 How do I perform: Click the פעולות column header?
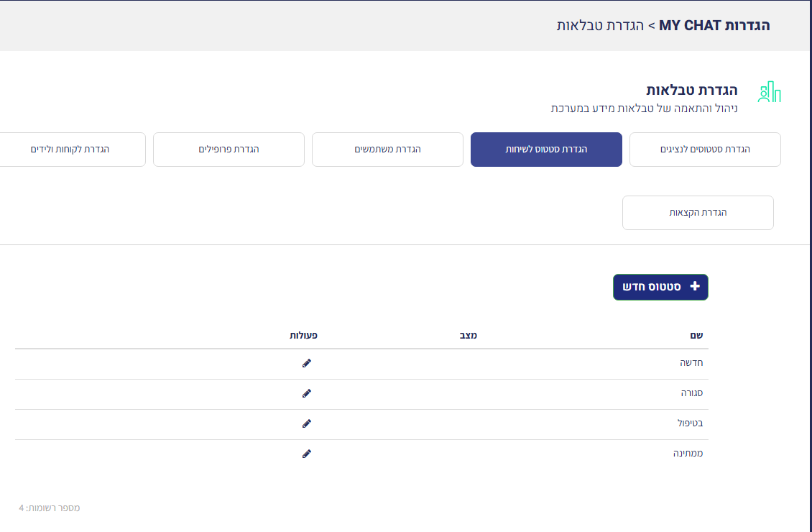[x=303, y=336]
